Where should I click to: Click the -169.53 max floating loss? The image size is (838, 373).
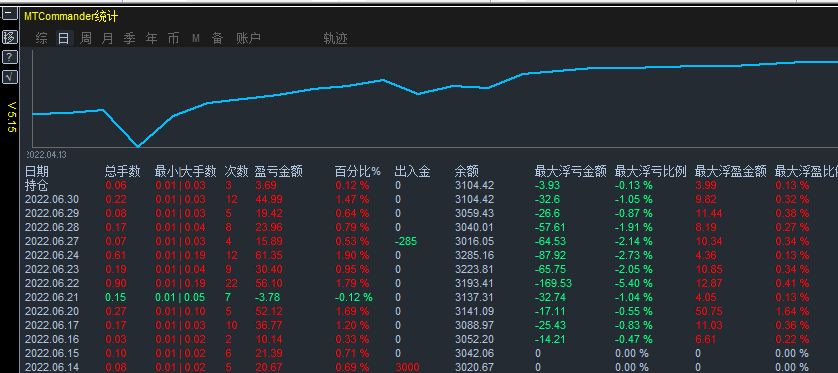coord(553,283)
